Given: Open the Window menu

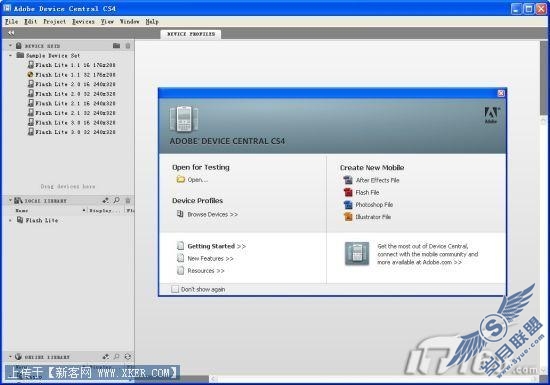Looking at the screenshot, I should click(129, 21).
